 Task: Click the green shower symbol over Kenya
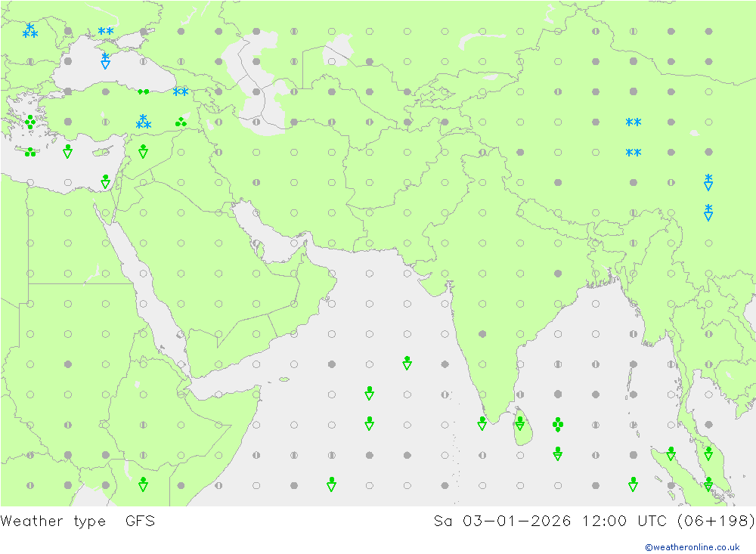point(143,484)
